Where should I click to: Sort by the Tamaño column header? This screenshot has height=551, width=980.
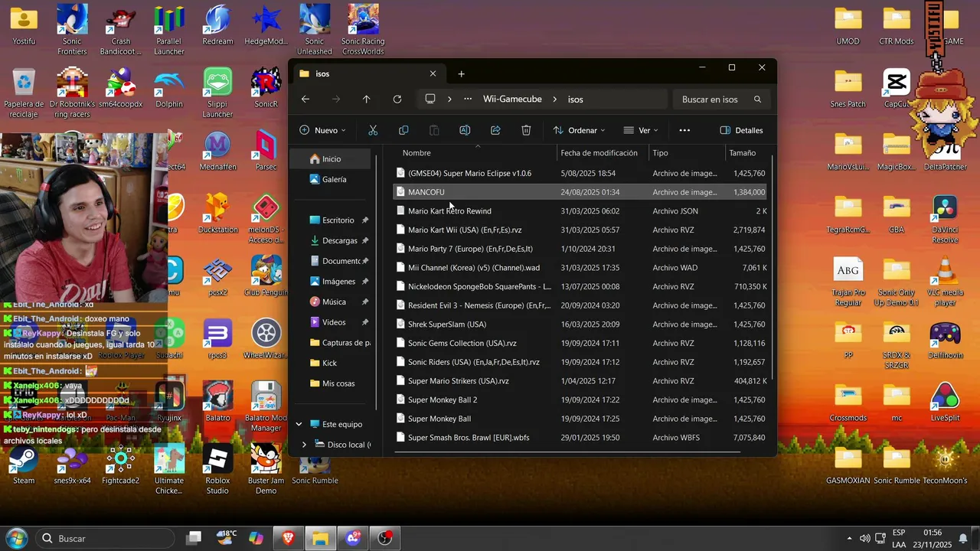click(746, 153)
